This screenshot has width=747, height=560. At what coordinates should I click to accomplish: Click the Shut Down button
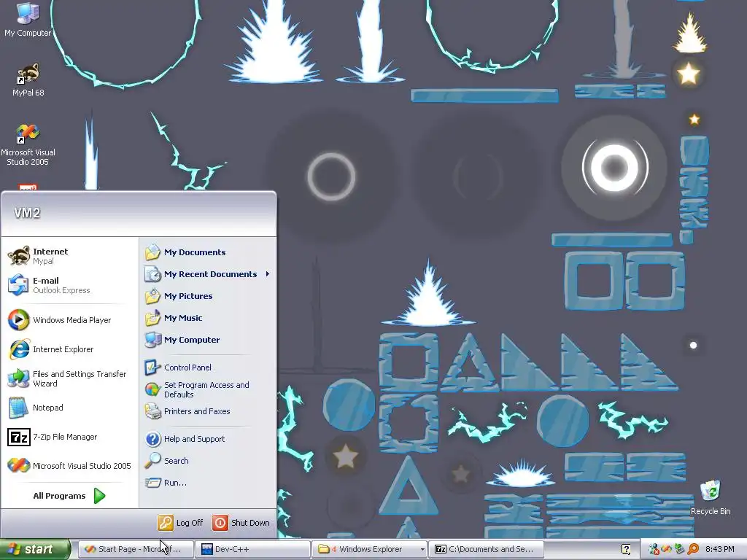tap(241, 523)
